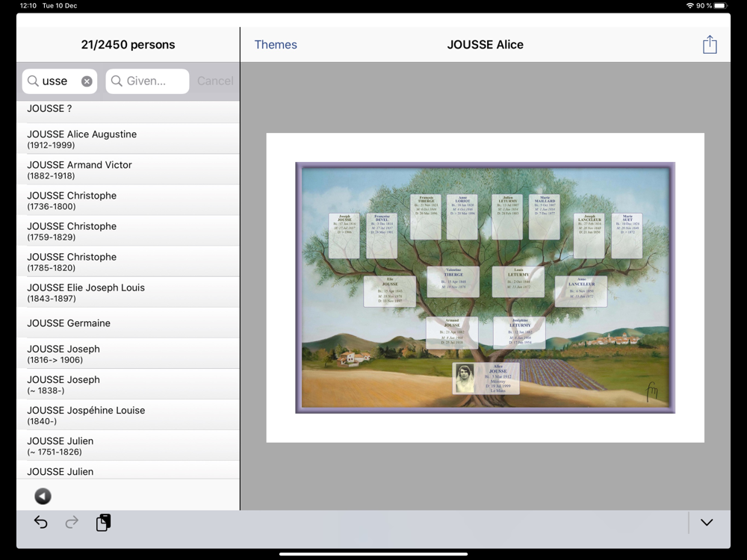Tap the share icon in top right
The image size is (747, 560).
[x=709, y=45]
